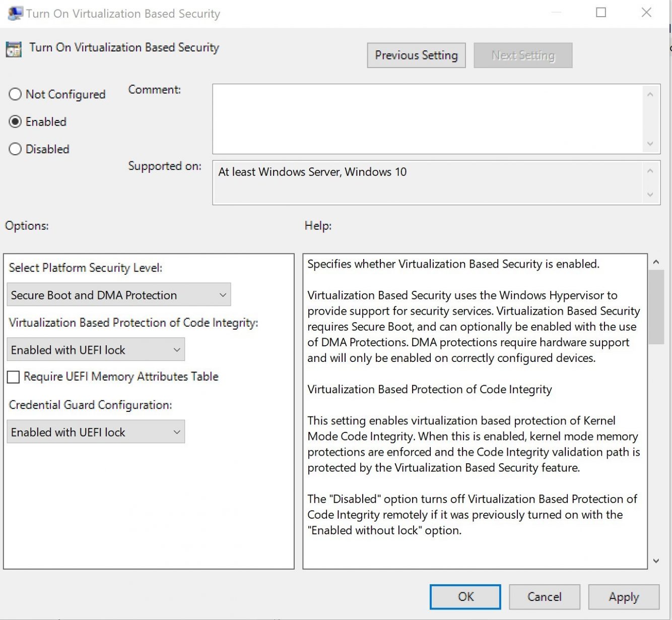Click the Previous Setting button
This screenshot has width=672, height=620.
pyautogui.click(x=416, y=55)
